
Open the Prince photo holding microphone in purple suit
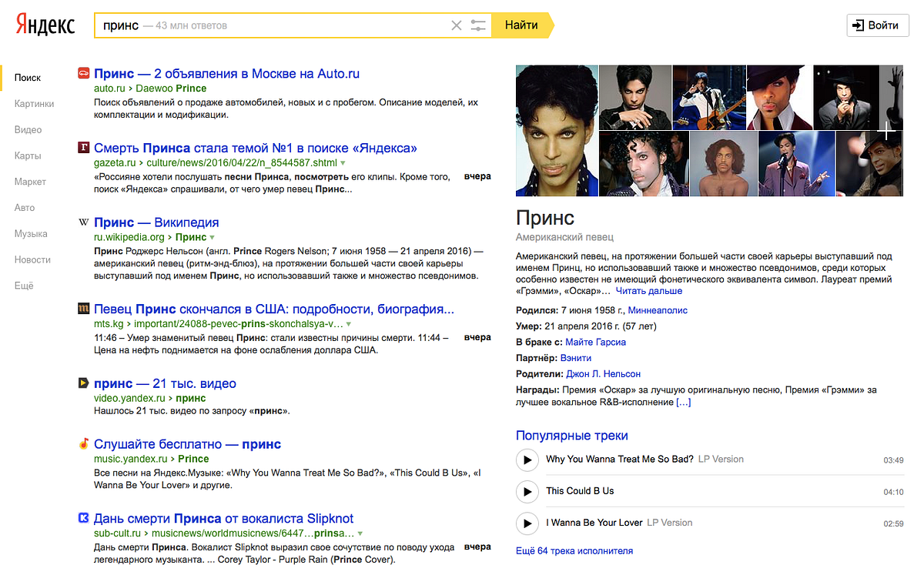click(x=795, y=164)
